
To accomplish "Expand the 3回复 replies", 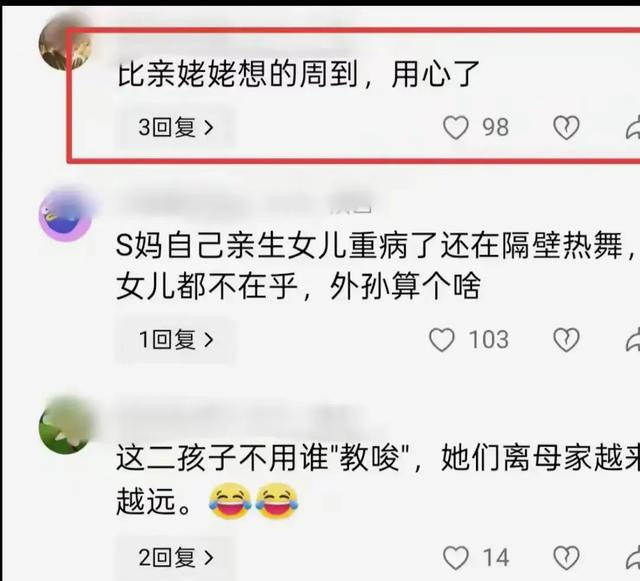I will coord(176,127).
